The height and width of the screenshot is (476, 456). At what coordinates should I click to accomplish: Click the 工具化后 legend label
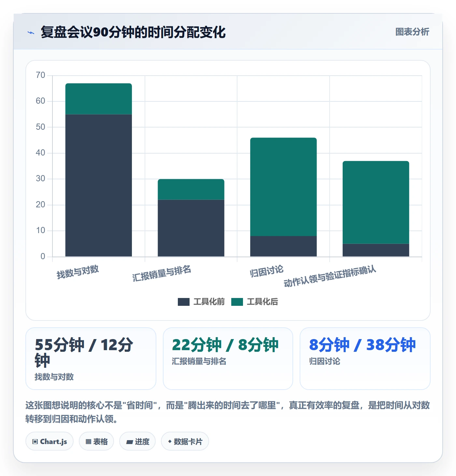pos(263,302)
